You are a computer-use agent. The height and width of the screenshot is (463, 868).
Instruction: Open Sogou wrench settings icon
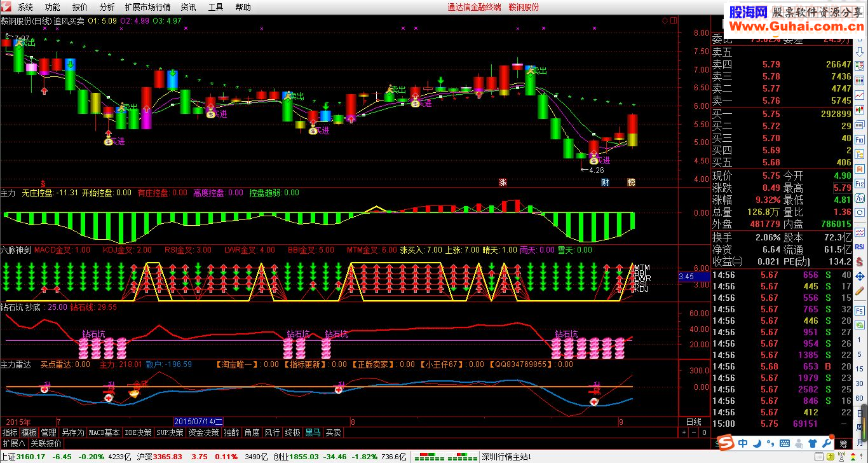(828, 443)
